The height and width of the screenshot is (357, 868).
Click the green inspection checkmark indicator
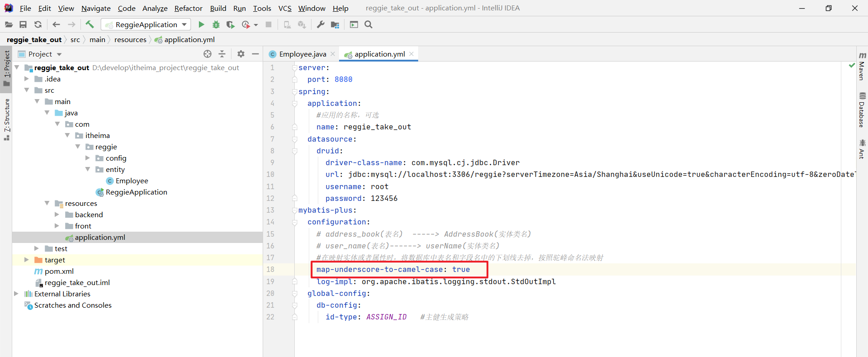pyautogui.click(x=852, y=66)
